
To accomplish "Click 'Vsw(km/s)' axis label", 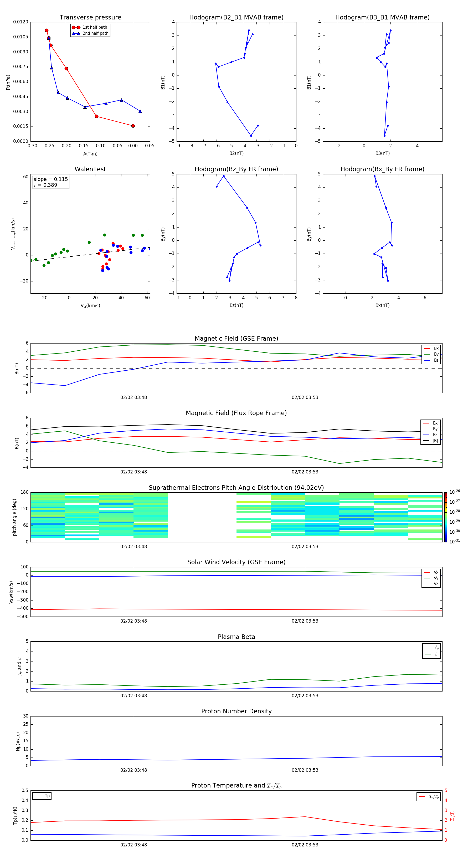I will click(x=11, y=592).
